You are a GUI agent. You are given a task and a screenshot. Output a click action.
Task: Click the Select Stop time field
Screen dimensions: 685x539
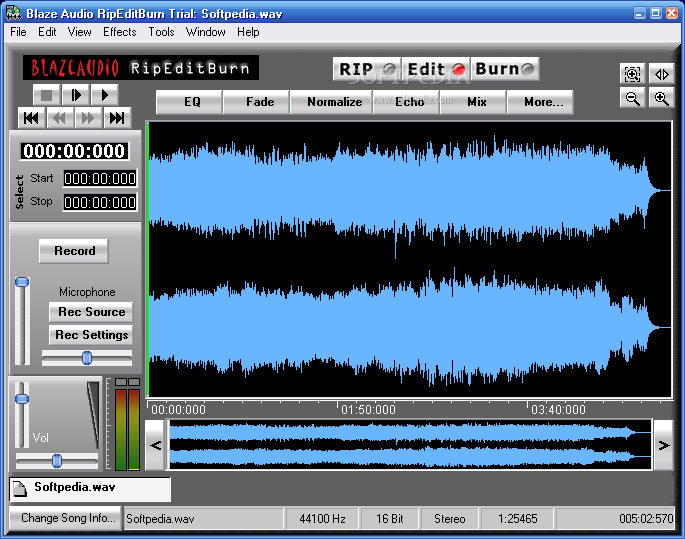100,203
